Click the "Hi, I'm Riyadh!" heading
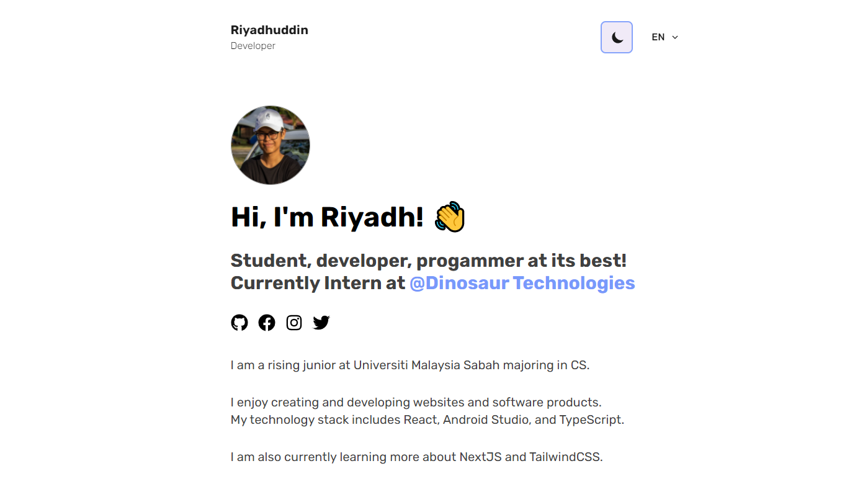This screenshot has height=484, width=868. pyautogui.click(x=327, y=217)
